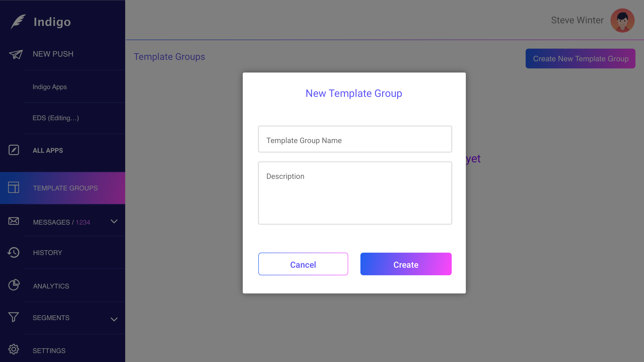This screenshot has height=362, width=644.
Task: Click Create New Template Group button
Action: point(580,58)
